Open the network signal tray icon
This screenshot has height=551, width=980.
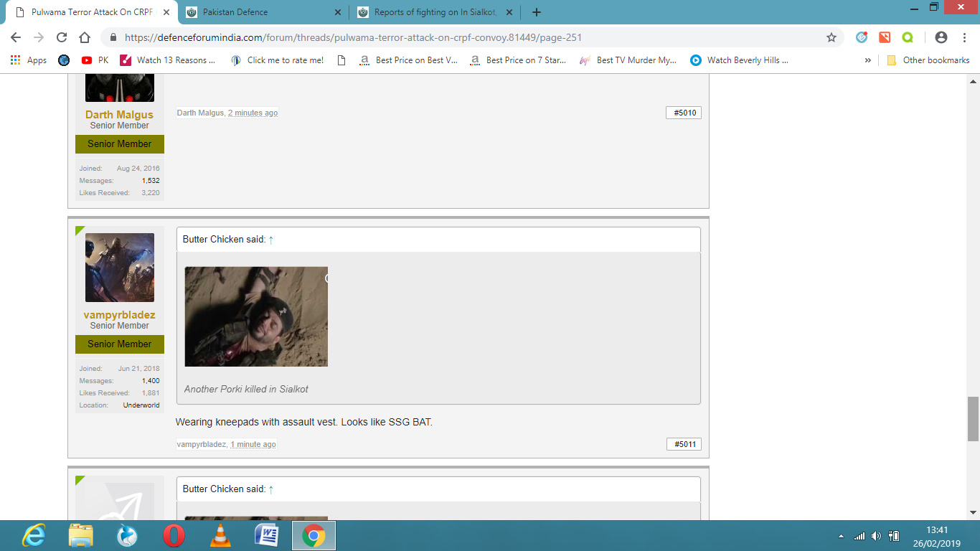click(x=859, y=536)
